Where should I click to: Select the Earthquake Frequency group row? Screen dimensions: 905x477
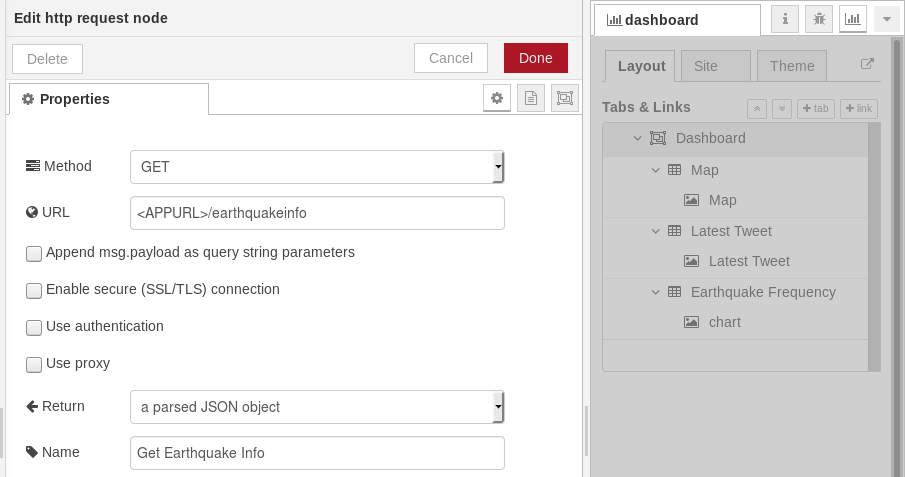click(x=735, y=292)
